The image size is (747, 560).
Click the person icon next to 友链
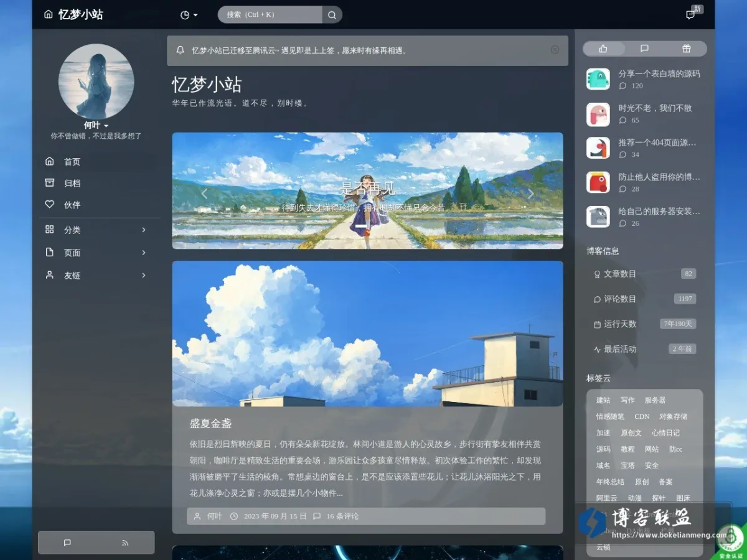pyautogui.click(x=50, y=274)
